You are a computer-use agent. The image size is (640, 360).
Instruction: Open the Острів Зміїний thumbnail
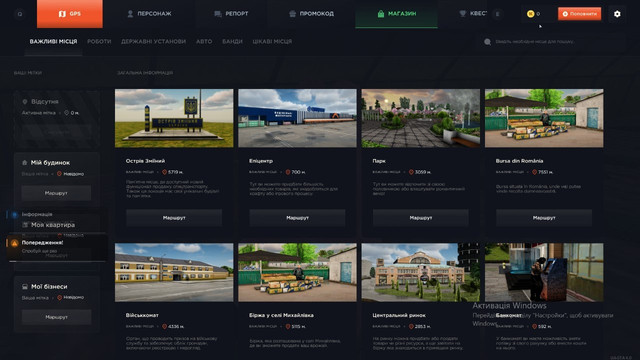point(174,118)
